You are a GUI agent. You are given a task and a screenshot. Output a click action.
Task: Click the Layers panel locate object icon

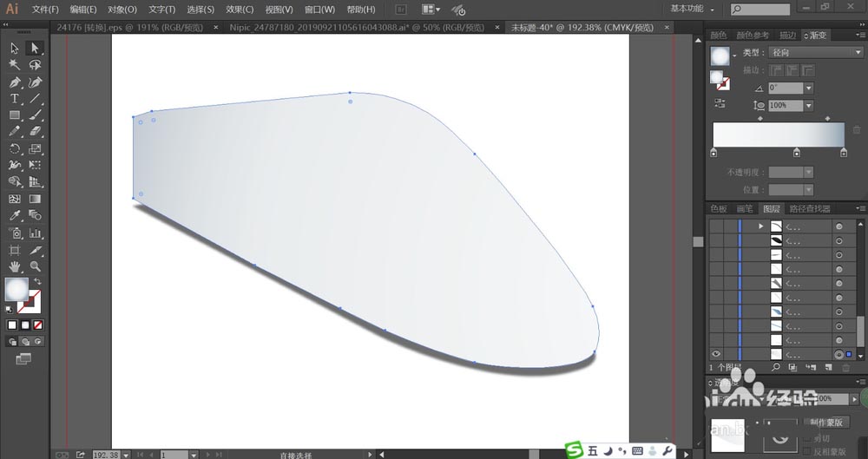[776, 367]
